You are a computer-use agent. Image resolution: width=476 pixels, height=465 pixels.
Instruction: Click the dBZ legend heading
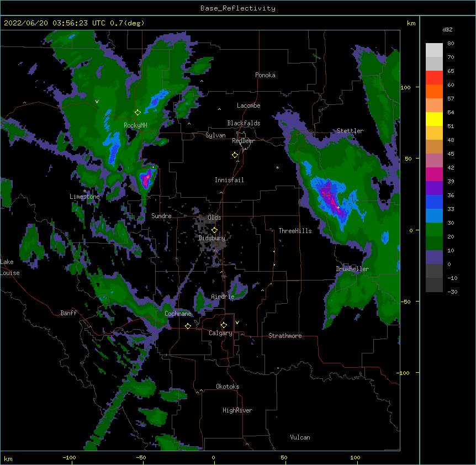[x=447, y=30]
